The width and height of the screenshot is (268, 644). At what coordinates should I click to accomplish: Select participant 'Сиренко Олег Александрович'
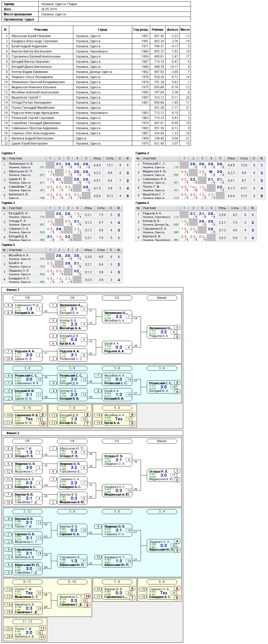[x=33, y=133]
